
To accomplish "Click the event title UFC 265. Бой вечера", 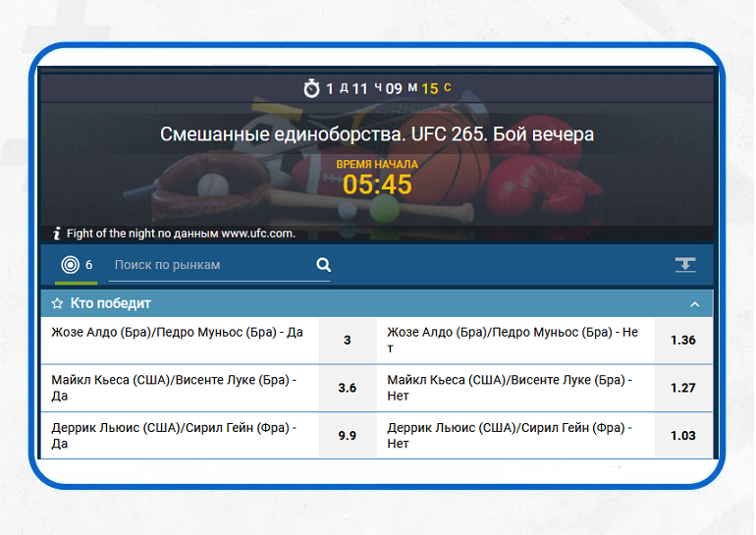I will [377, 134].
